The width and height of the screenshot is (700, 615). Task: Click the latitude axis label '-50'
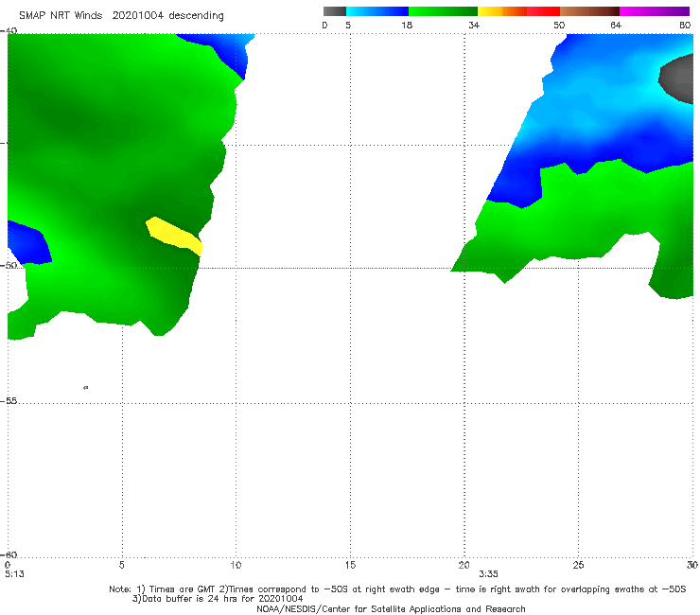tap(9, 265)
